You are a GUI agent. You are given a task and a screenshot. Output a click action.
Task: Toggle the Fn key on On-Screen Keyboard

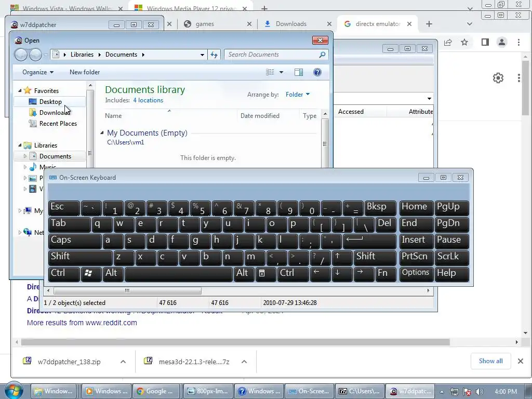tap(386, 274)
